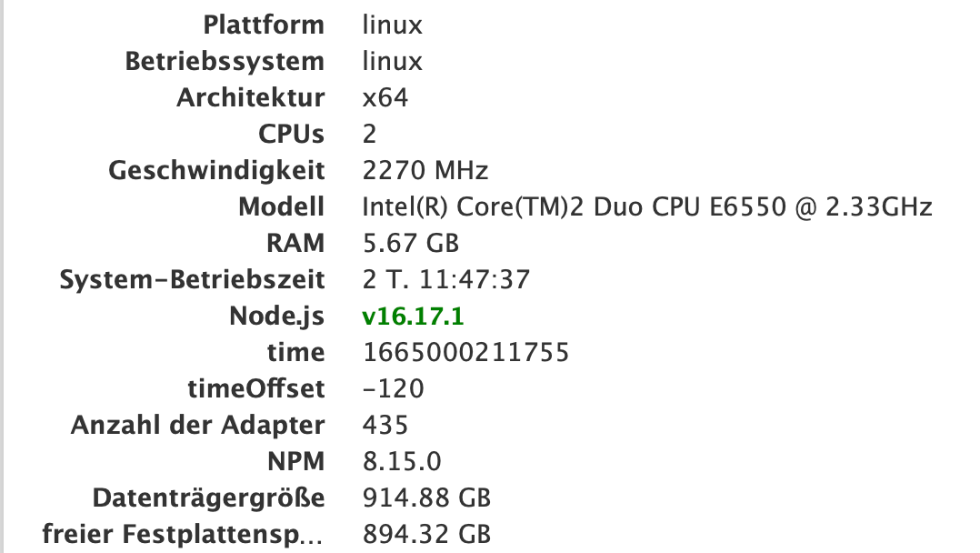This screenshot has width=980, height=553.
Task: Click the timeOffset value -120
Action: (x=393, y=389)
